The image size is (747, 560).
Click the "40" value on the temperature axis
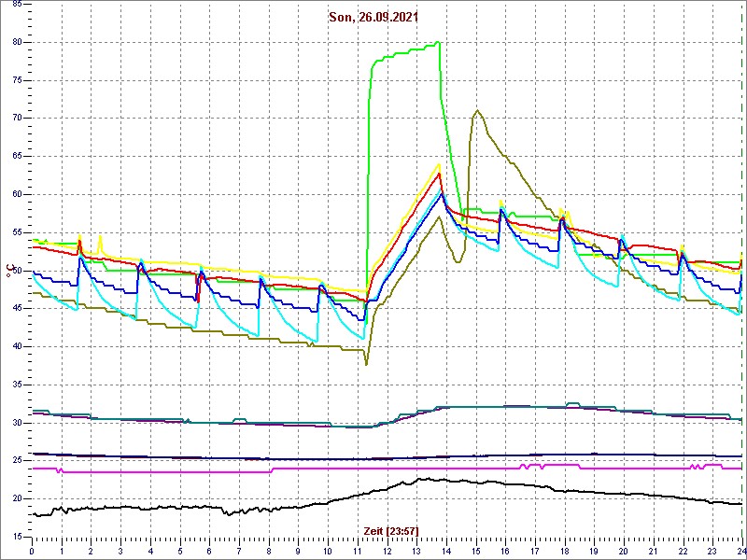[16, 347]
